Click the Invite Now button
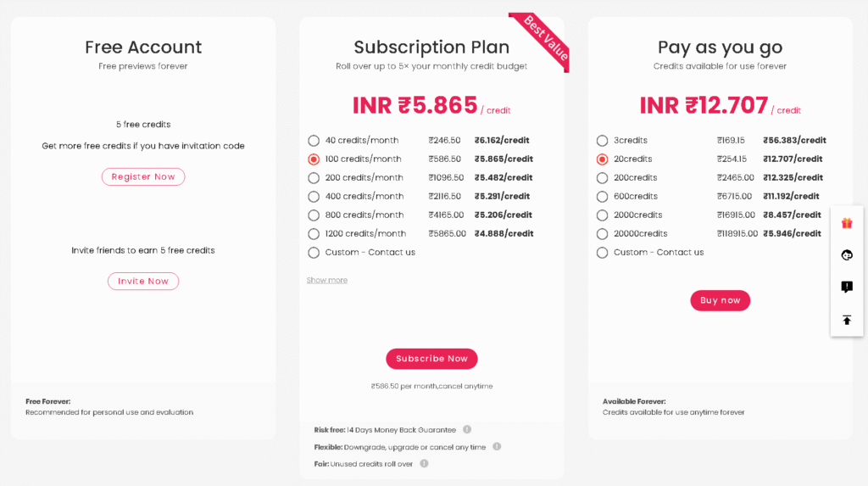The height and width of the screenshot is (486, 868). click(143, 281)
